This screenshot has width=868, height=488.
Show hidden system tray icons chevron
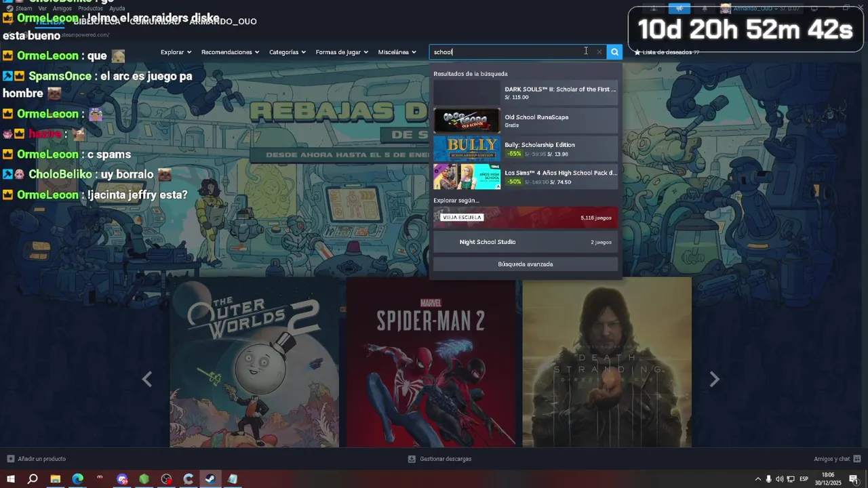757,479
